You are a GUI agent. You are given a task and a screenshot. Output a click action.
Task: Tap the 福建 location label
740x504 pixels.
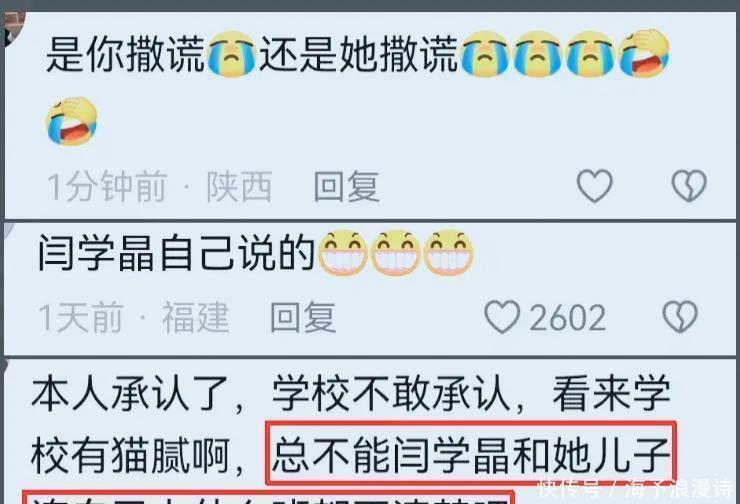click(195, 317)
